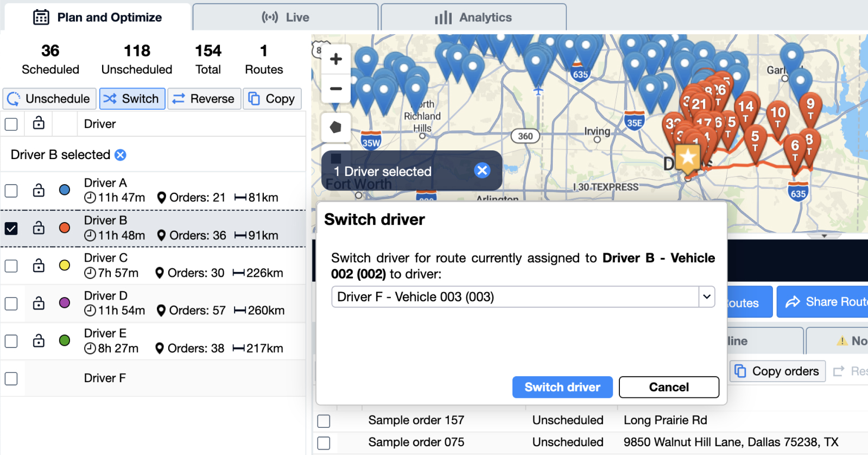
Task: Open the driver selection dropdown
Action: (706, 297)
